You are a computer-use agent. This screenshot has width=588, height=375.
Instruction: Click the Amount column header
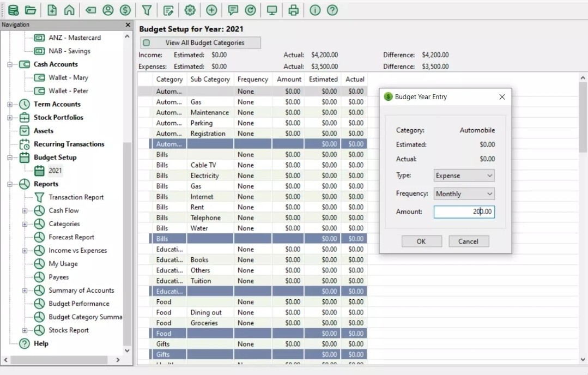289,80
